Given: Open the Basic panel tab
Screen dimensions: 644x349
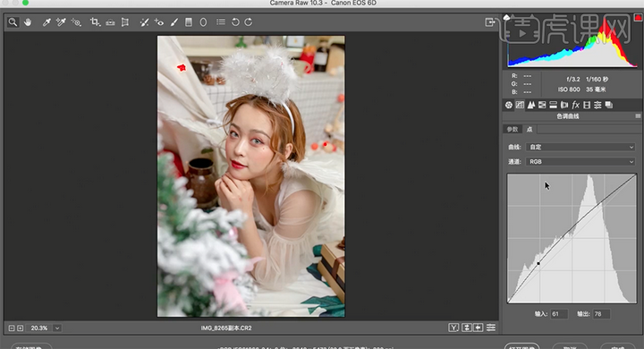Looking at the screenshot, I should point(508,105).
